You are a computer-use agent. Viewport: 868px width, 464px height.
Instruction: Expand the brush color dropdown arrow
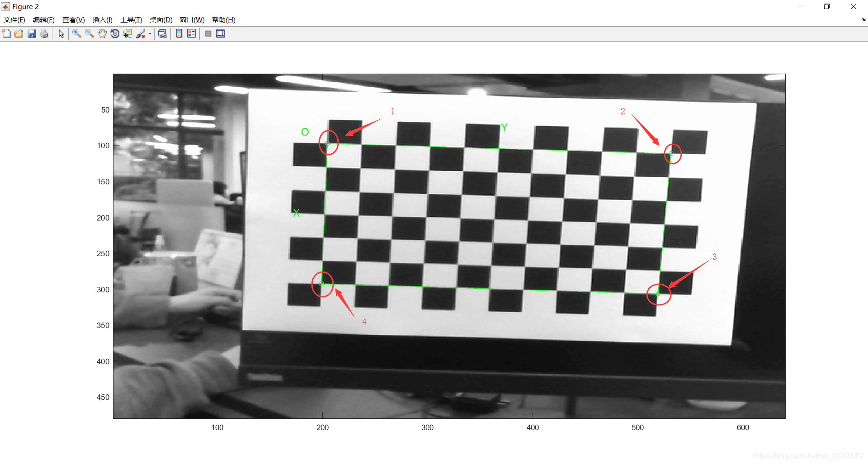[150, 34]
